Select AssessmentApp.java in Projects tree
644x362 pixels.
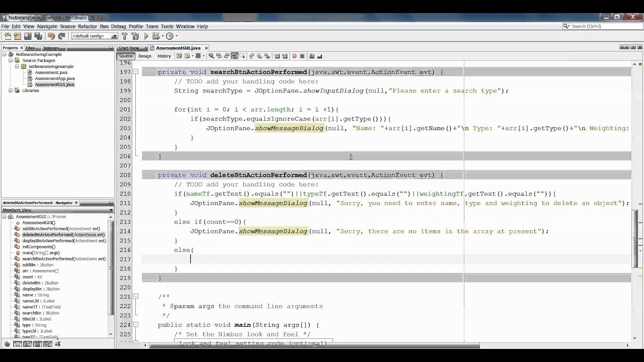(55, 78)
